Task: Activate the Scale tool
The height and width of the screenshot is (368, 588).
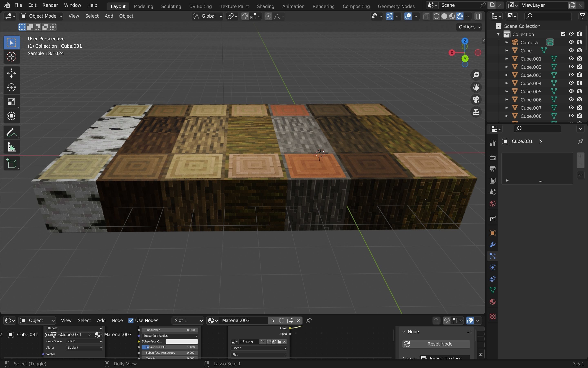Action: [11, 102]
